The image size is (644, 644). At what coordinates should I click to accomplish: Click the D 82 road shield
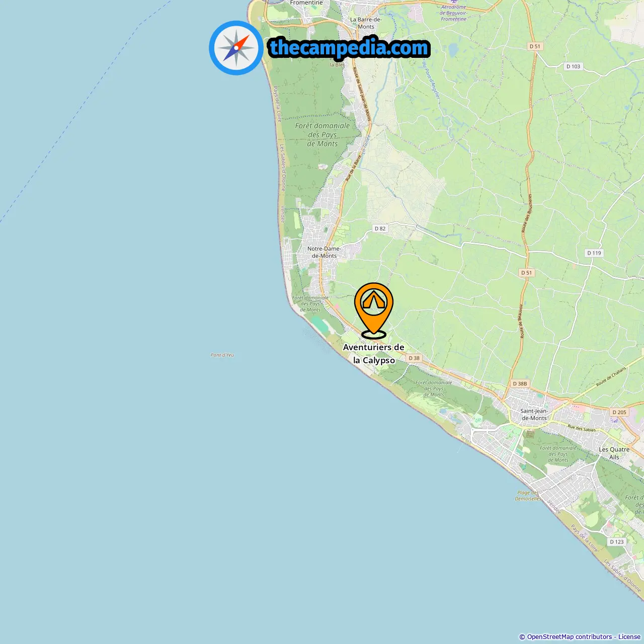pyautogui.click(x=380, y=228)
